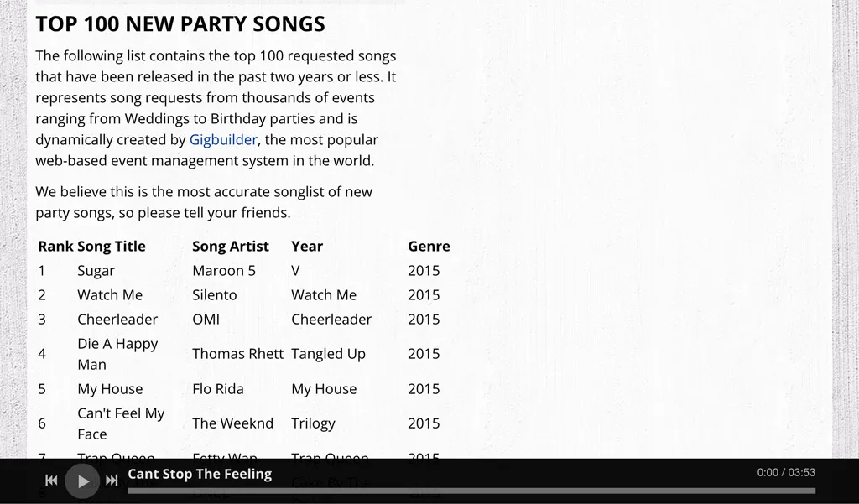Click The Weeknd artist entry
859x504 pixels.
tap(232, 423)
